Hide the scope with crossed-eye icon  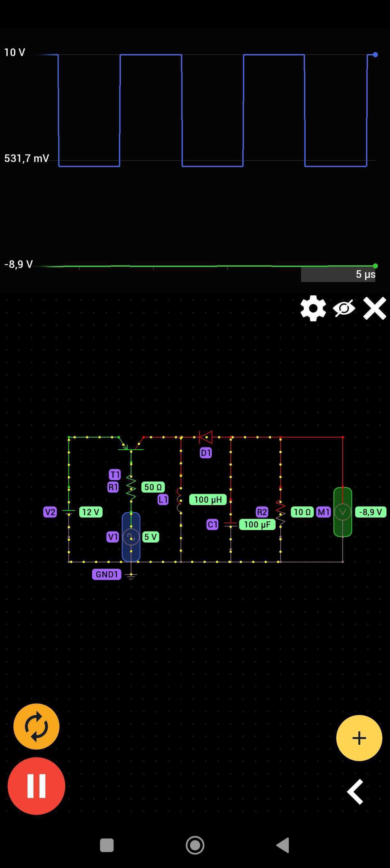[x=344, y=308]
